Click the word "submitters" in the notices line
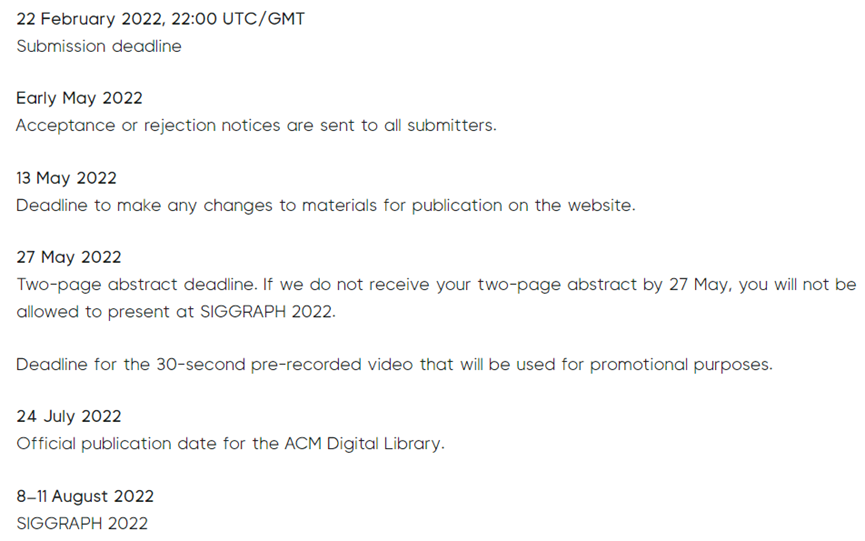 [x=453, y=126]
